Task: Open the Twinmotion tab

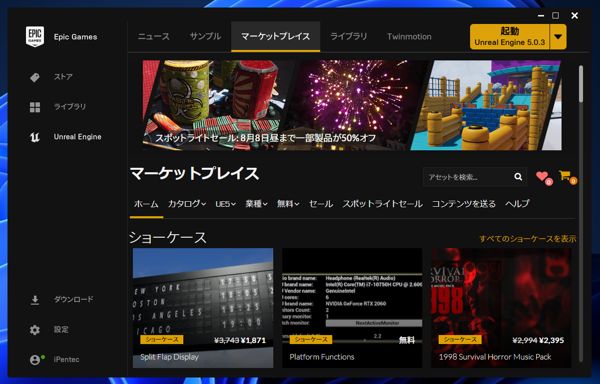Action: click(409, 37)
